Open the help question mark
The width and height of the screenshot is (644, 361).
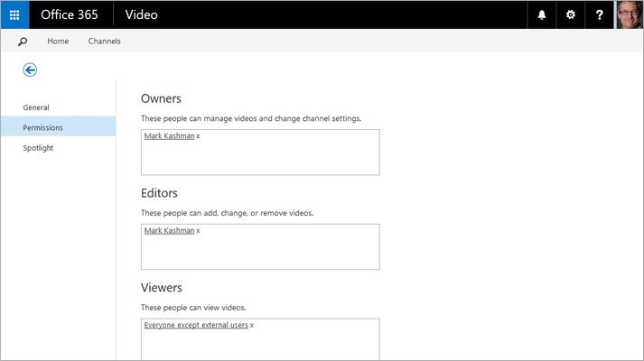point(599,14)
